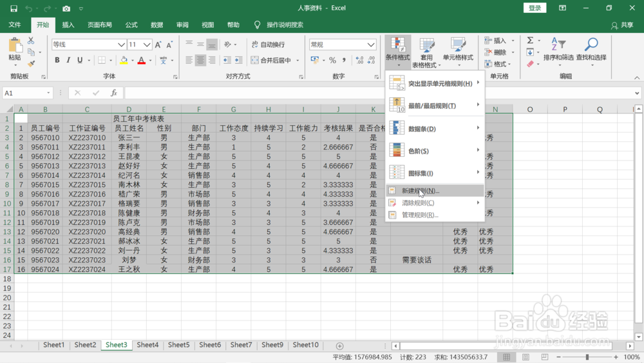Toggle underline formatting

[x=80, y=61]
